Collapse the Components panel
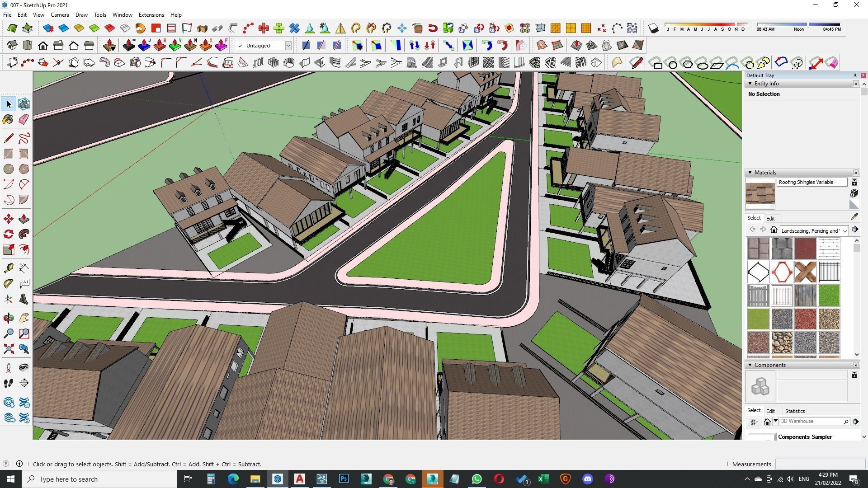The image size is (868, 488). coord(750,365)
